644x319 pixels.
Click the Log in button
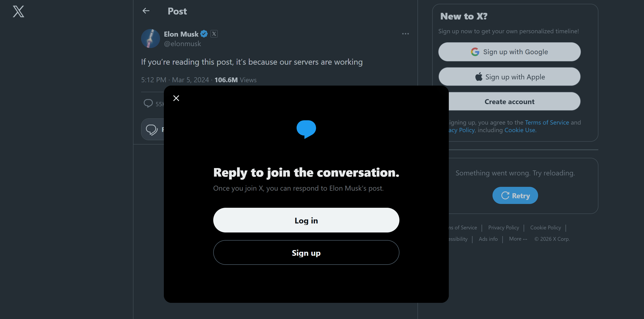306,220
